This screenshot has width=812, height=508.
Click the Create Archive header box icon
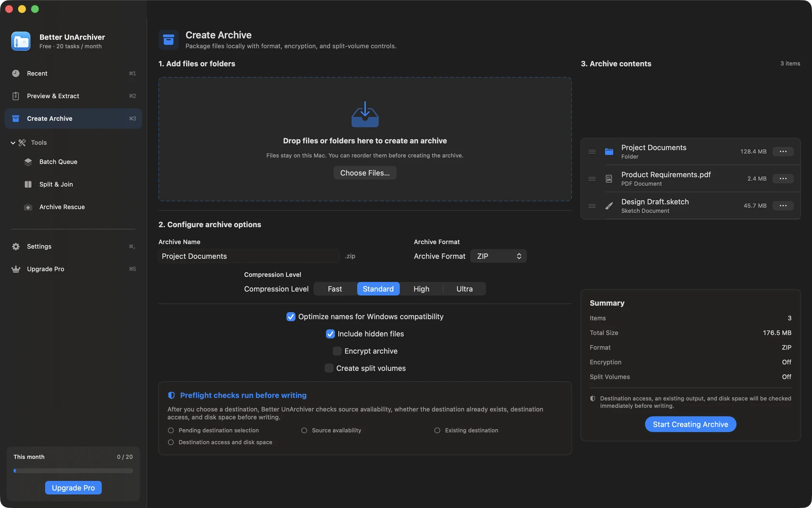[168, 40]
